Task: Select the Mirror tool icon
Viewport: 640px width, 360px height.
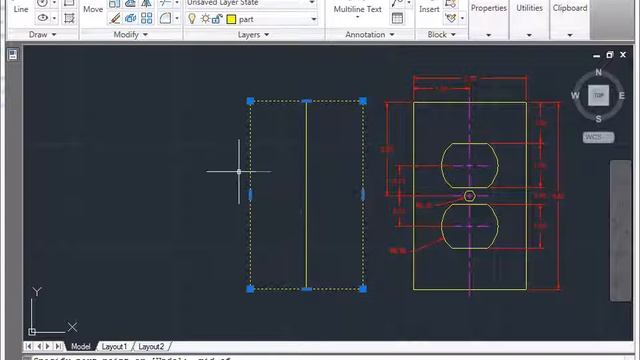Action: pyautogui.click(x=146, y=3)
